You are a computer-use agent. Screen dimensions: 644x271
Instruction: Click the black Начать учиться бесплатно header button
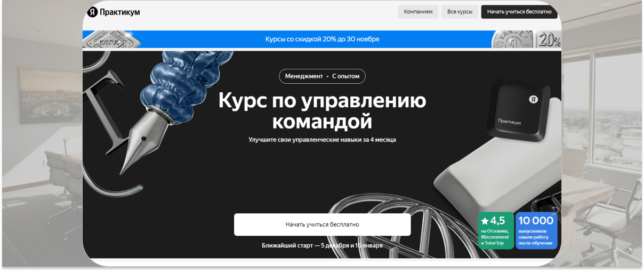pos(519,12)
